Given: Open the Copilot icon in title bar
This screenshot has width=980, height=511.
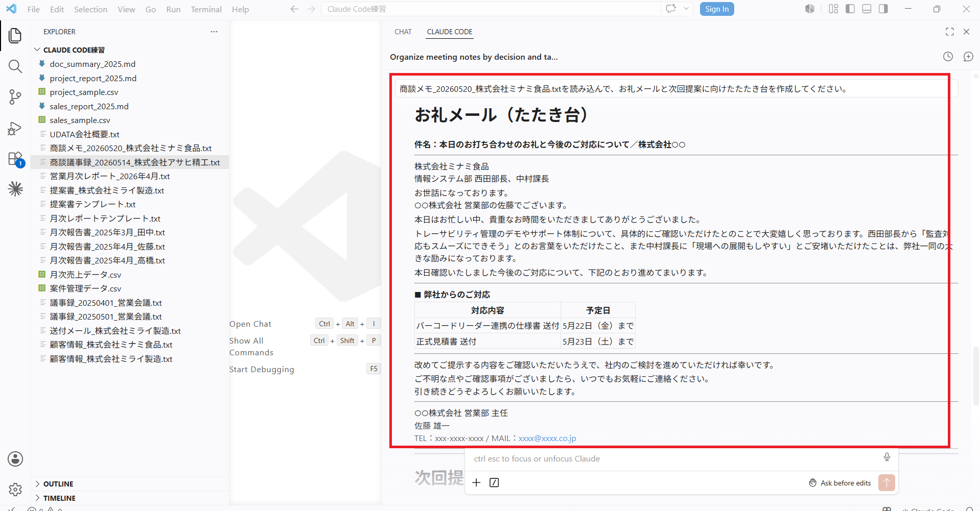Looking at the screenshot, I should (x=810, y=9).
